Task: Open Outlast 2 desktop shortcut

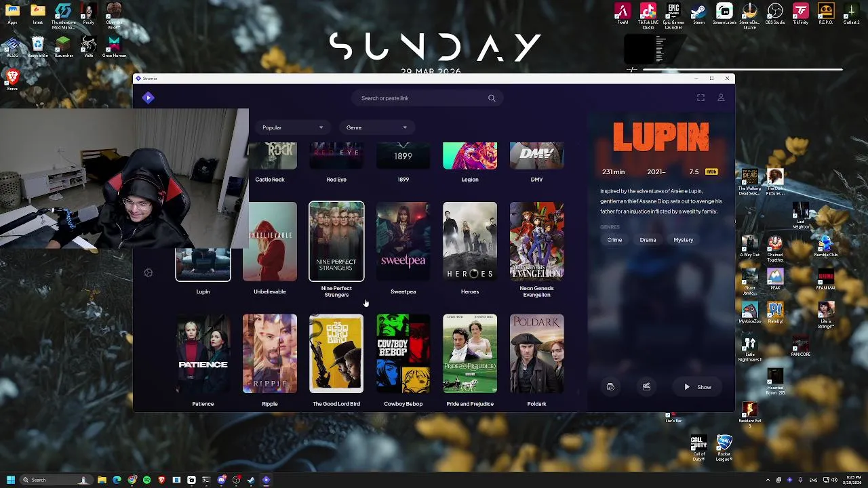Action: point(851,14)
